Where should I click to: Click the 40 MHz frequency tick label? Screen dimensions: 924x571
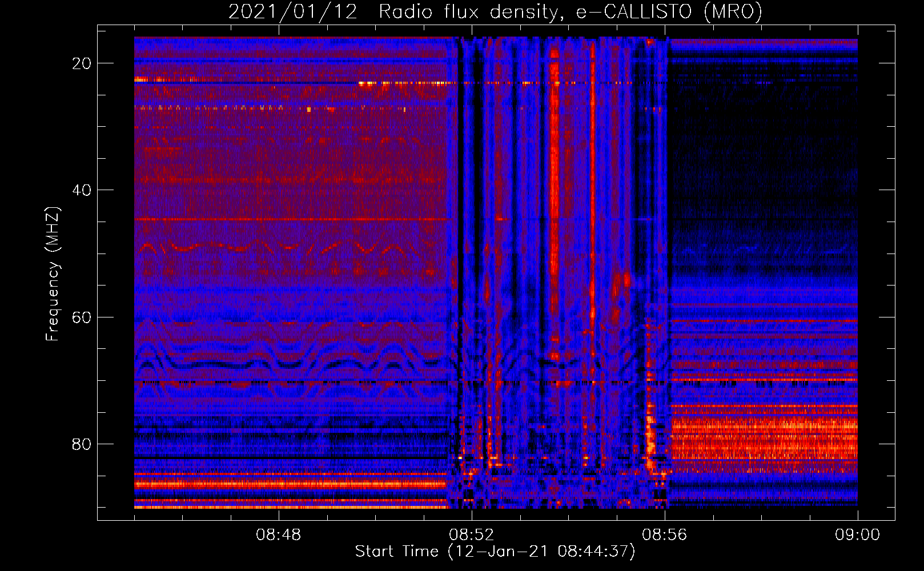pyautogui.click(x=82, y=190)
